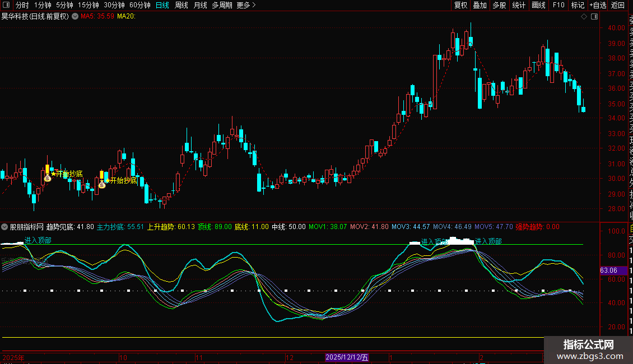This screenshot has height=364, width=633.
Task: Click the rightmost 进入顶部 signal label
Action: (488, 241)
